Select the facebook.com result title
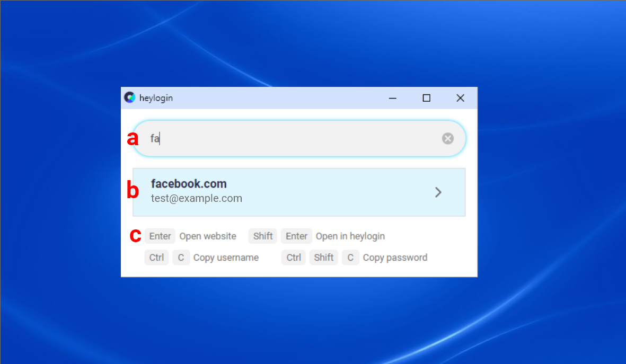This screenshot has height=364, width=626. 189,184
